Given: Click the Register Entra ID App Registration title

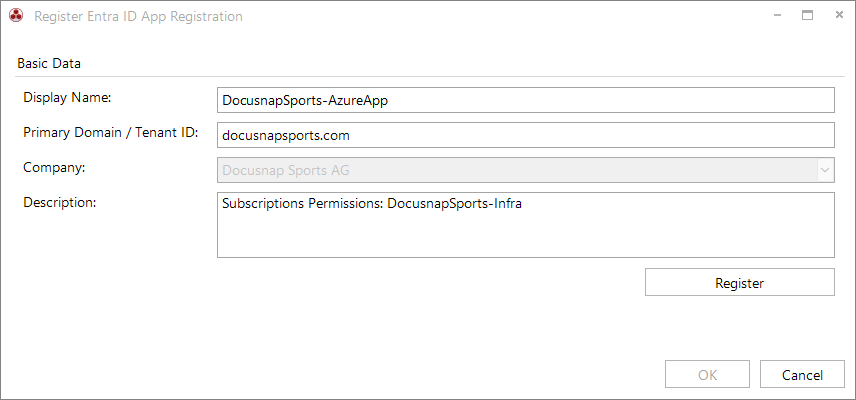Looking at the screenshot, I should coord(138,16).
